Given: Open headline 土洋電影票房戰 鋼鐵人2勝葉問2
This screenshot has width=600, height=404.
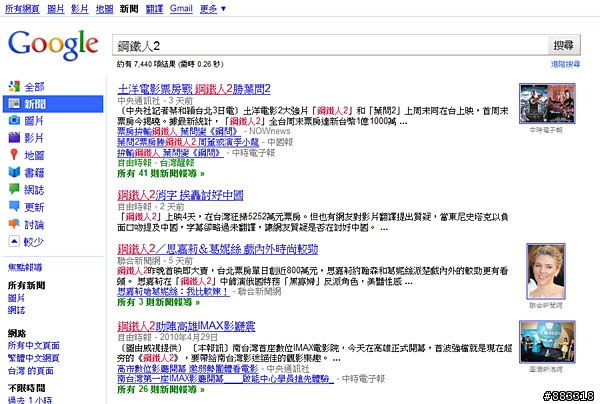Looking at the screenshot, I should [194, 89].
